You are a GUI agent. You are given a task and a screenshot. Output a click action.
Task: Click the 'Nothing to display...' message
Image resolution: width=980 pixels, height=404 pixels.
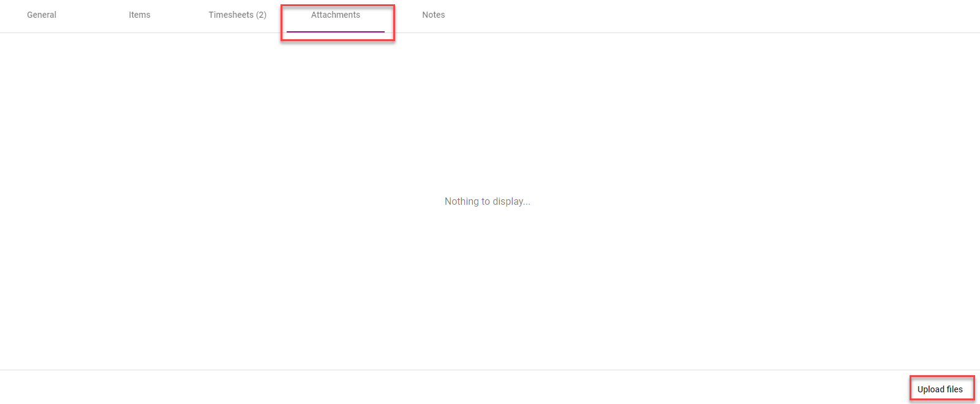click(487, 201)
